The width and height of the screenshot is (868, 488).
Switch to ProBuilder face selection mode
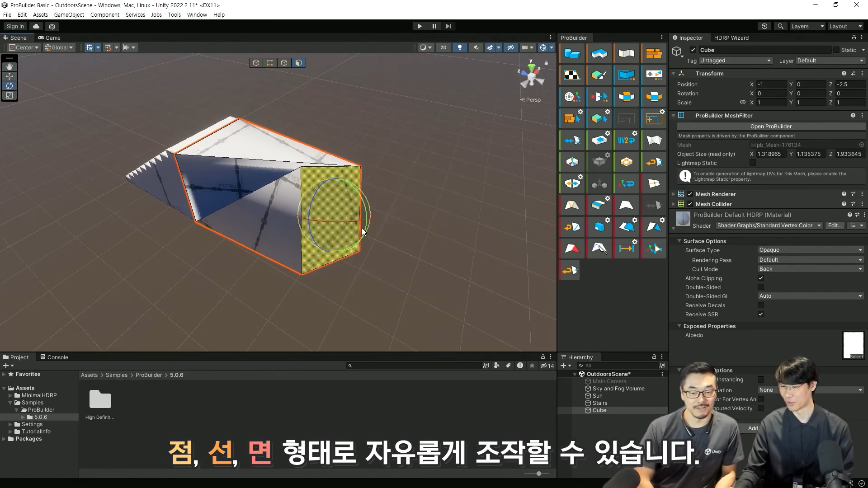298,63
